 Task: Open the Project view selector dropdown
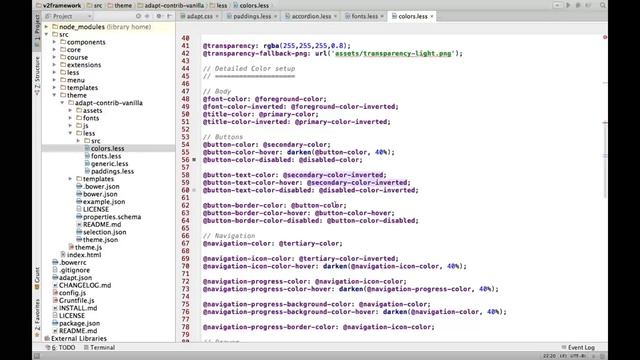pos(69,16)
